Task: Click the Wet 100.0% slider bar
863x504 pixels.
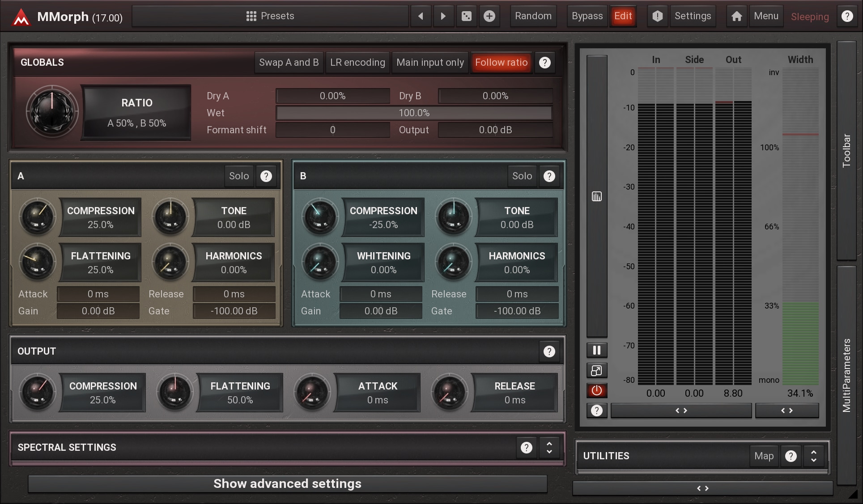Action: point(414,113)
